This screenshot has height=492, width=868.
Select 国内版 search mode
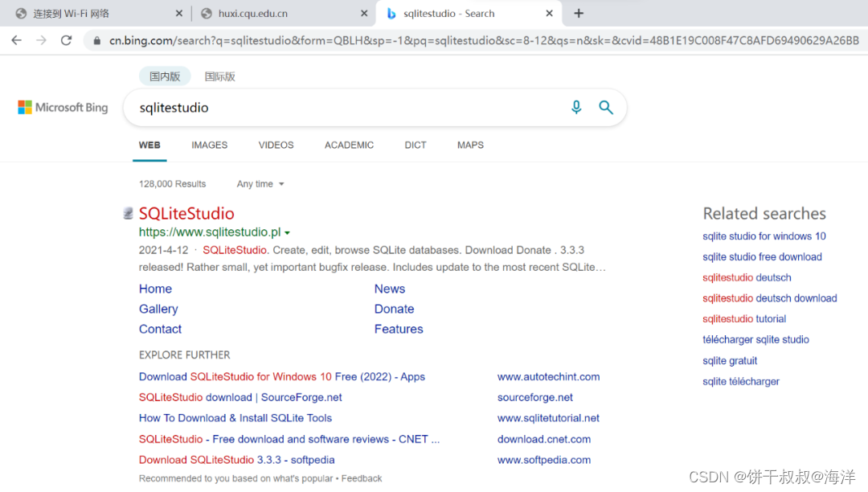(165, 76)
